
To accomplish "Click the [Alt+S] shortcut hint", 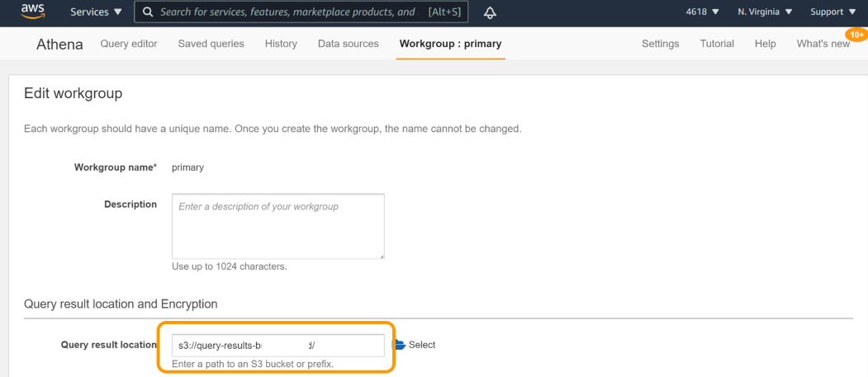I will click(444, 12).
